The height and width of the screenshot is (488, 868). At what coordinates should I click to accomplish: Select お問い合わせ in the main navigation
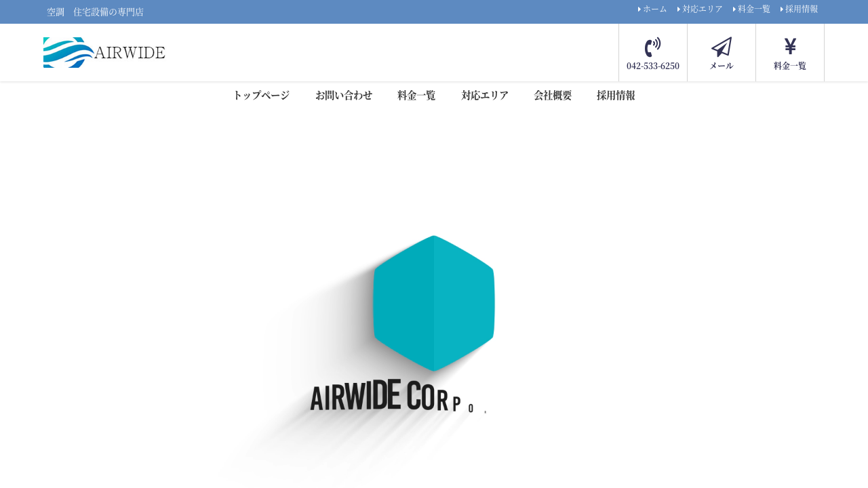(344, 96)
